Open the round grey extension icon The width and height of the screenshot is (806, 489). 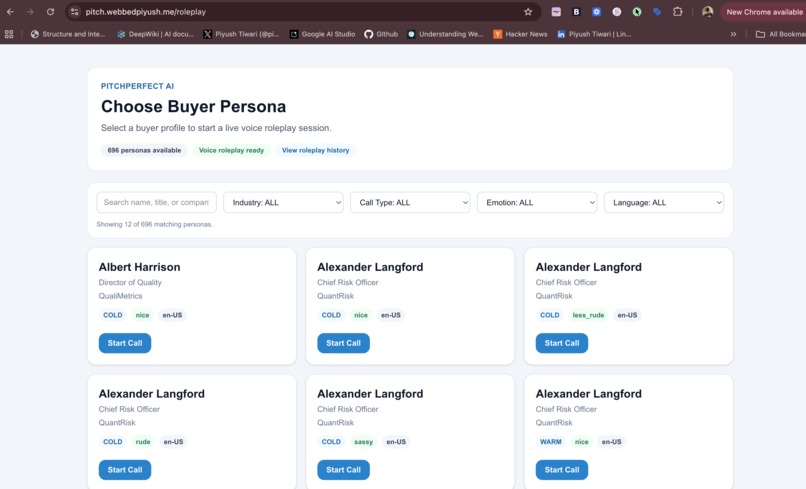click(617, 12)
